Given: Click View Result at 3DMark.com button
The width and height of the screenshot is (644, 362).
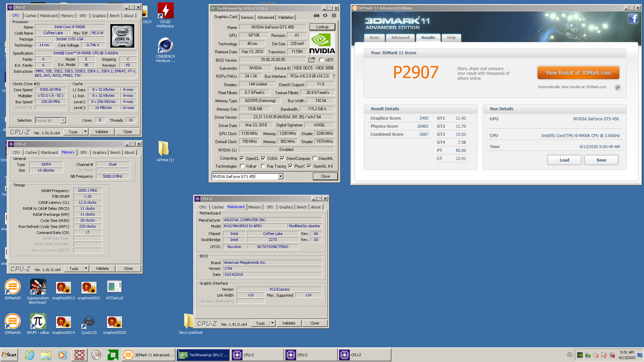Looking at the screenshot, I should click(x=578, y=73).
